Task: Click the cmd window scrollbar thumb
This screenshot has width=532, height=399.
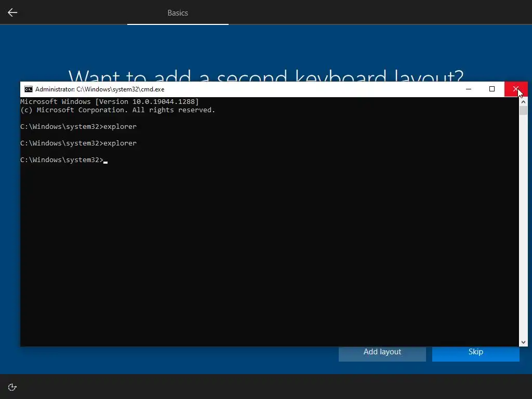Action: coord(523,110)
